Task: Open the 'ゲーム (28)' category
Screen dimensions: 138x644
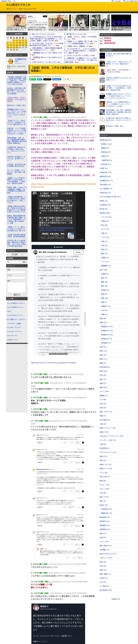Action: pyautogui.click(x=104, y=472)
